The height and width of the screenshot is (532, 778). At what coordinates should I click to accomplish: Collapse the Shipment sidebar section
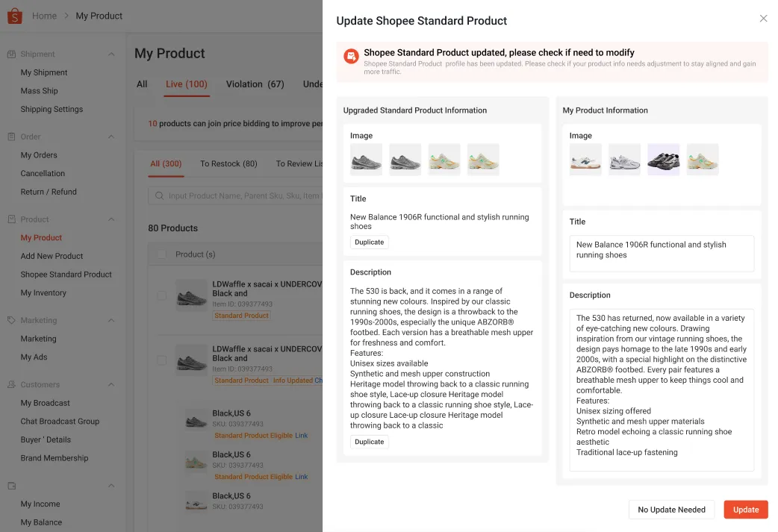[x=111, y=54]
